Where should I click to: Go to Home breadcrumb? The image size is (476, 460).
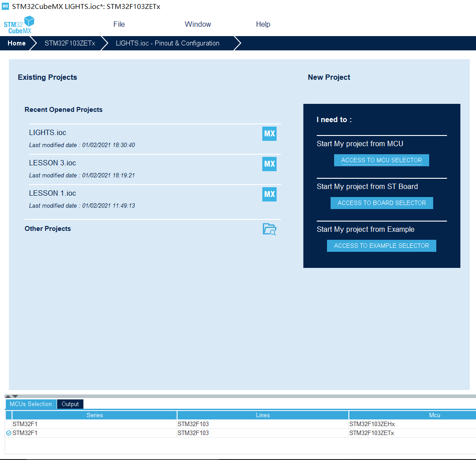point(17,43)
